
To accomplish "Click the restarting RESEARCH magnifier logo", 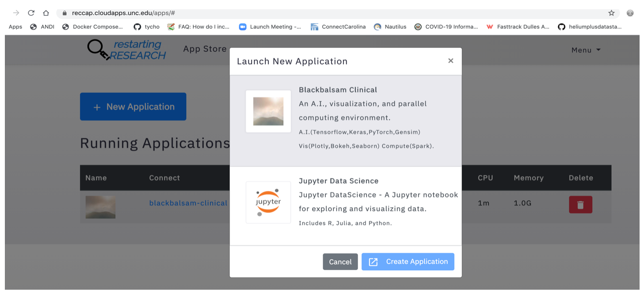I will point(126,49).
